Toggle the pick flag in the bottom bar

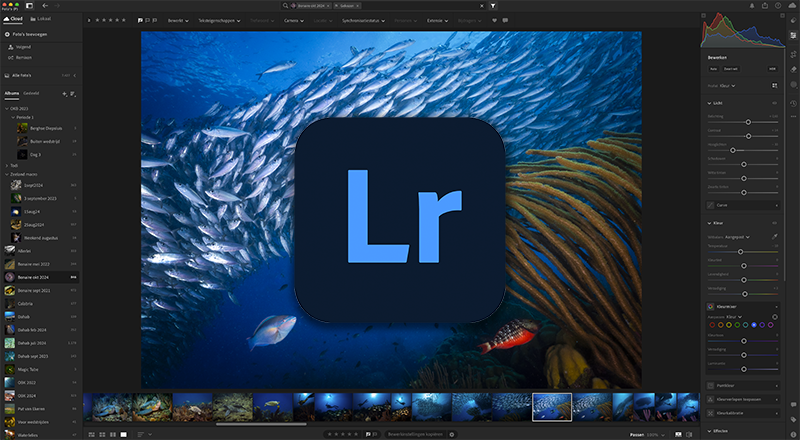coord(368,434)
